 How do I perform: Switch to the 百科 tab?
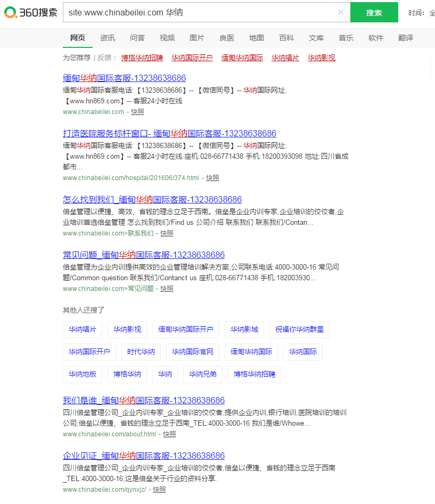point(286,38)
